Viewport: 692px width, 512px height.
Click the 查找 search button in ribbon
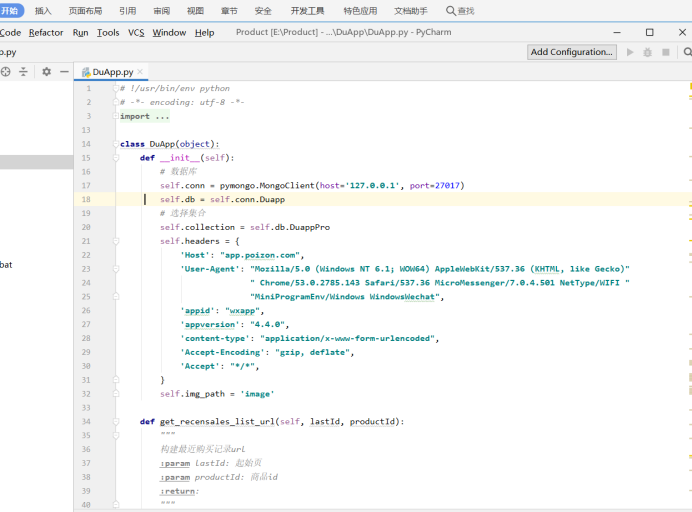pyautogui.click(x=460, y=10)
